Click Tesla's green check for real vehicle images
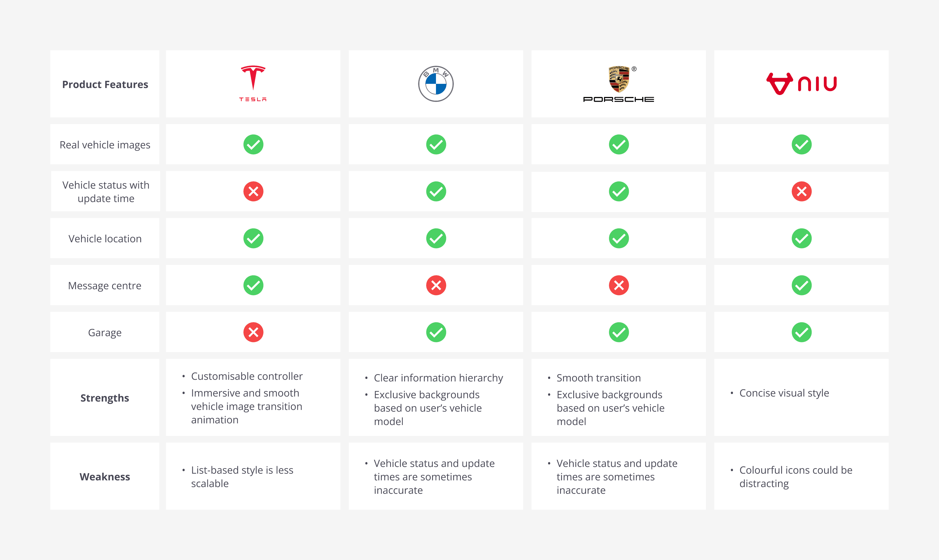The image size is (939, 560). [253, 144]
